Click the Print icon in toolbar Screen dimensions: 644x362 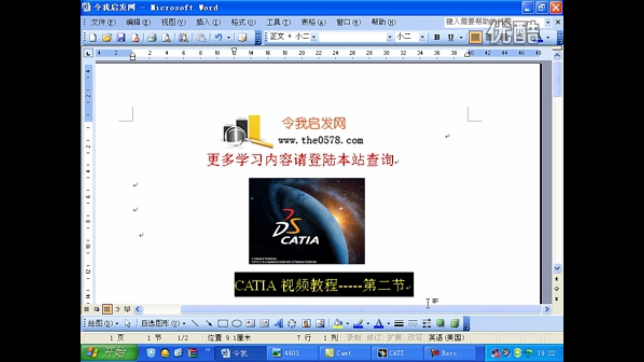(152, 38)
